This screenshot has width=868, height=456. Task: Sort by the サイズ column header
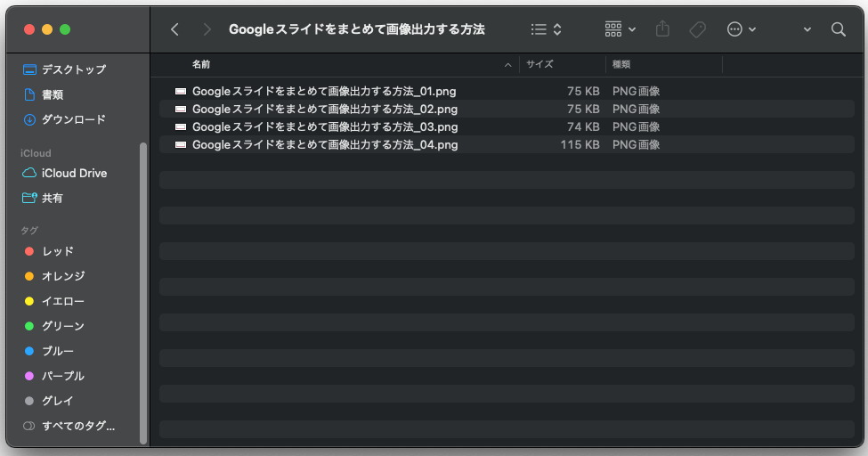point(539,64)
